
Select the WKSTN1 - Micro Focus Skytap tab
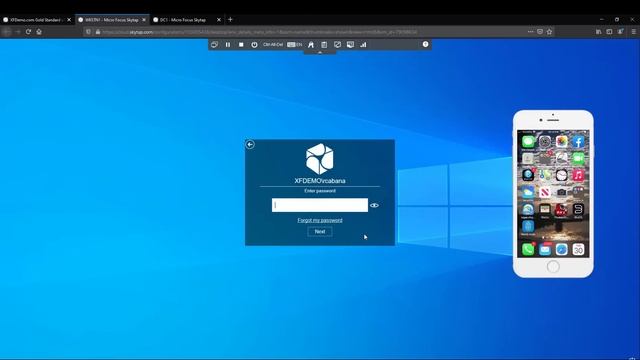click(111, 20)
